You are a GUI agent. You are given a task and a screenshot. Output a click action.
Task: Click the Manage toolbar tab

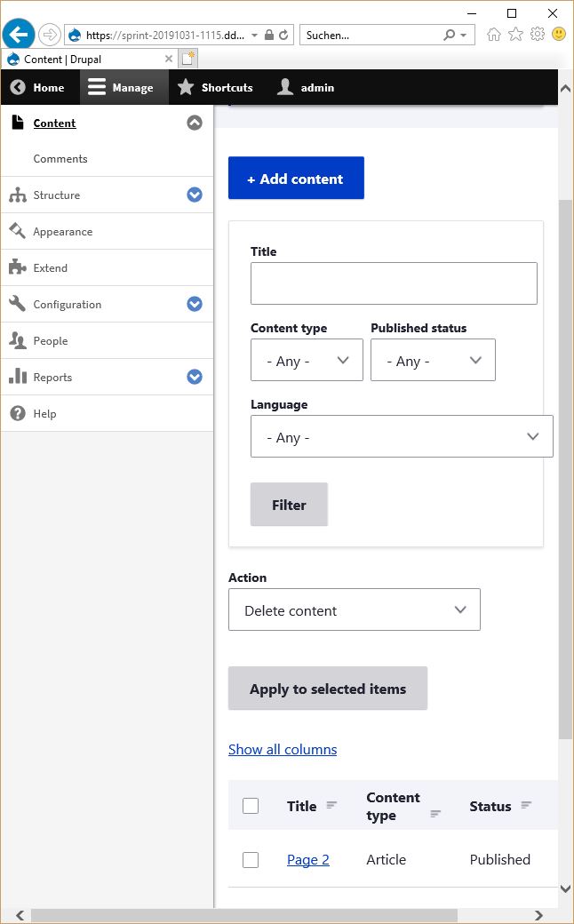tap(124, 88)
